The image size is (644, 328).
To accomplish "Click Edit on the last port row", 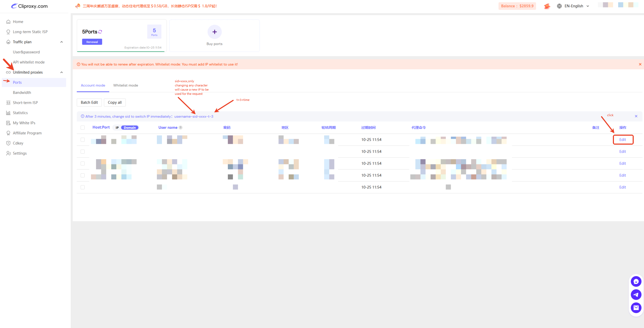I will [622, 187].
